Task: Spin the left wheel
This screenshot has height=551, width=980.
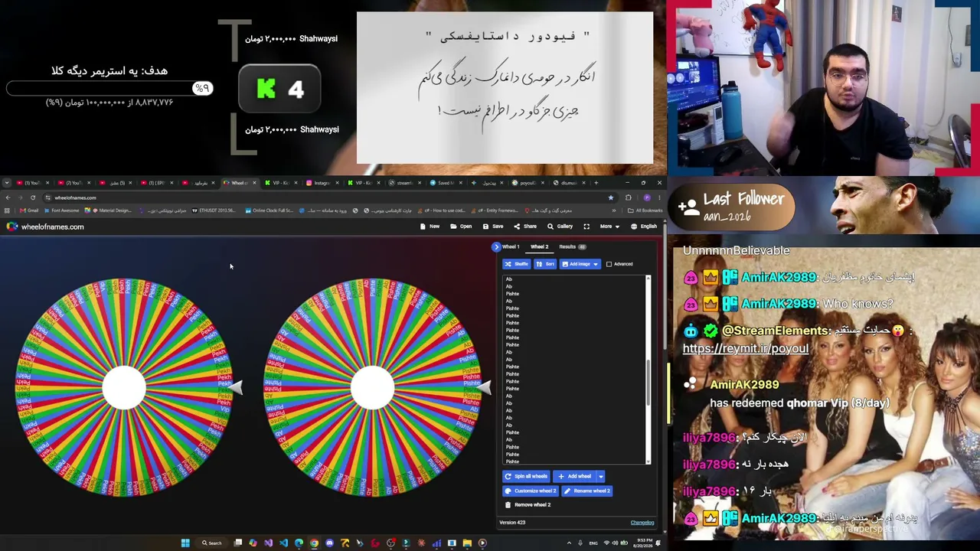Action: coord(124,388)
